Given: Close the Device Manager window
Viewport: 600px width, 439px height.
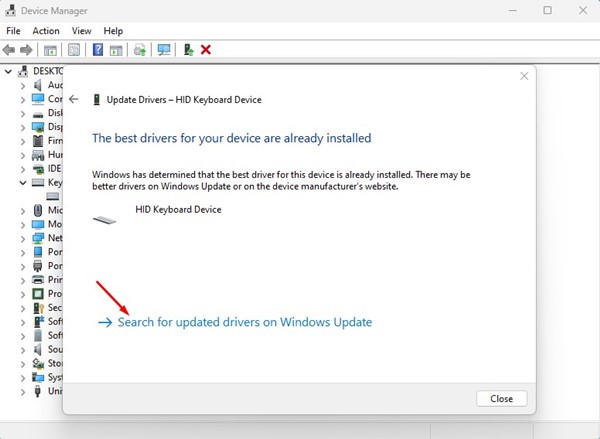Looking at the screenshot, I should coord(583,10).
